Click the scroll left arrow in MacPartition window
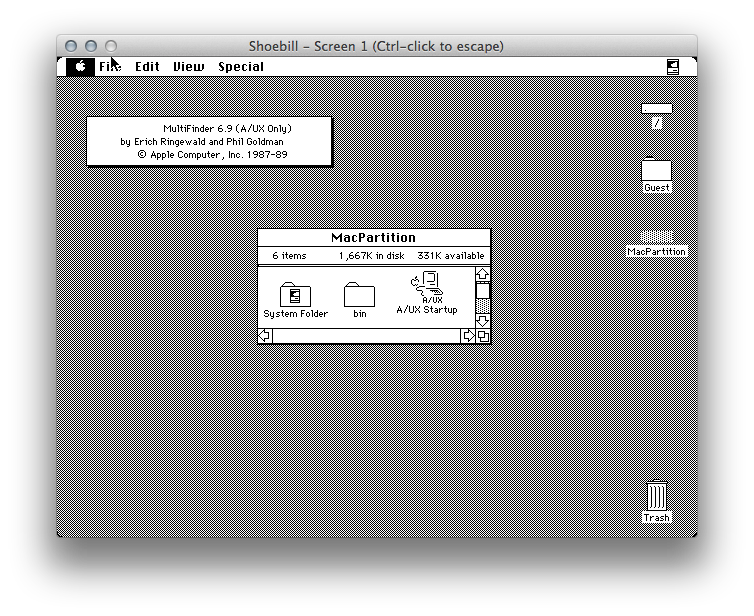The height and width of the screenshot is (616, 754). point(265,336)
